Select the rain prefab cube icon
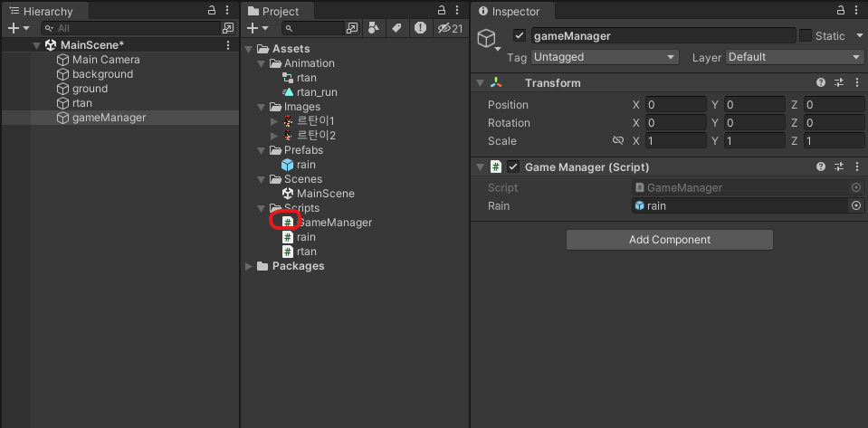Screen dimensions: 868x428 tap(287, 165)
